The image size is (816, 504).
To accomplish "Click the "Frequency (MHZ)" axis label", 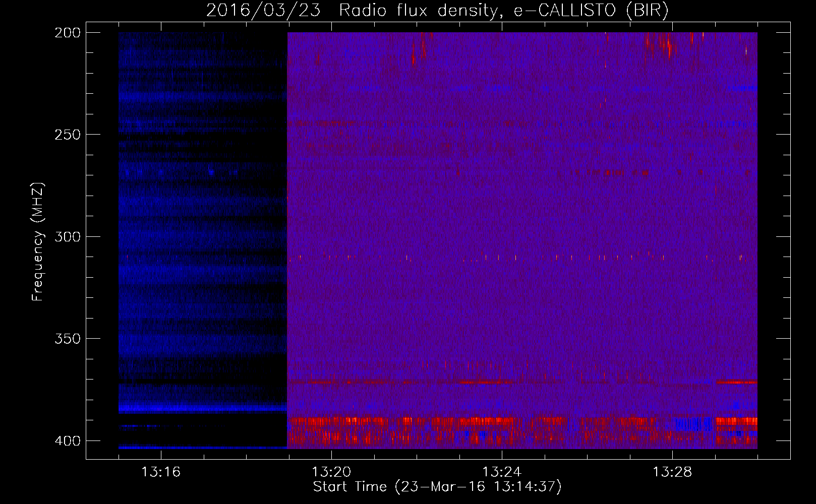I will coord(38,241).
